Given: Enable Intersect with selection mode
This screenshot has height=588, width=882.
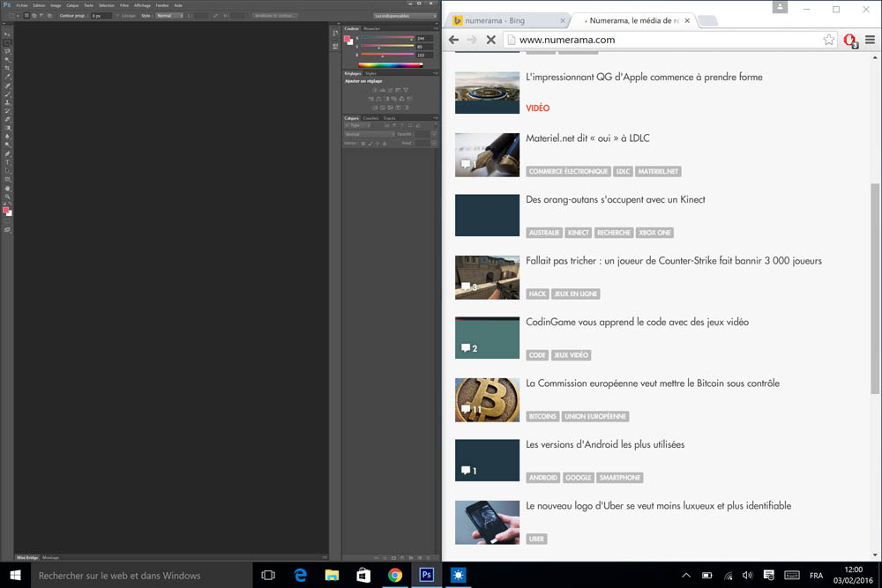Looking at the screenshot, I should tap(49, 16).
